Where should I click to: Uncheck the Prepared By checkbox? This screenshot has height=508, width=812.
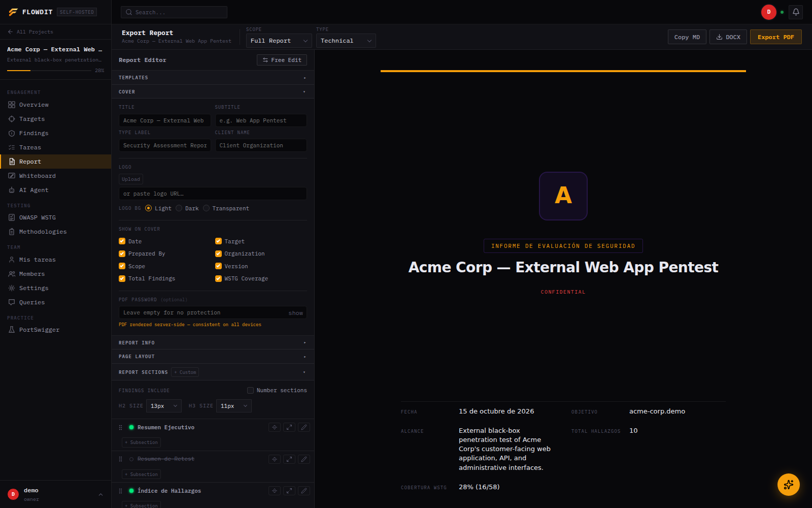pyautogui.click(x=122, y=253)
